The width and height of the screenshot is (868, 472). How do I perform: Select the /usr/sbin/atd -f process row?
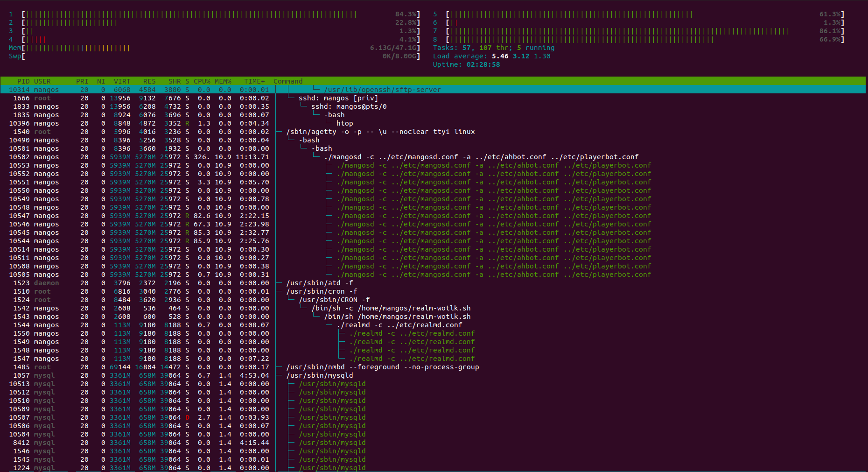(x=433, y=283)
